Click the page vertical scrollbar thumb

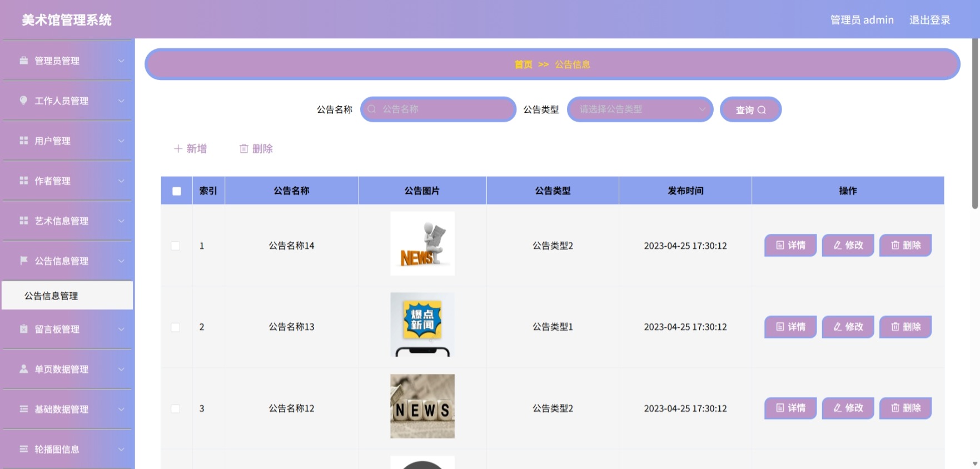975,124
